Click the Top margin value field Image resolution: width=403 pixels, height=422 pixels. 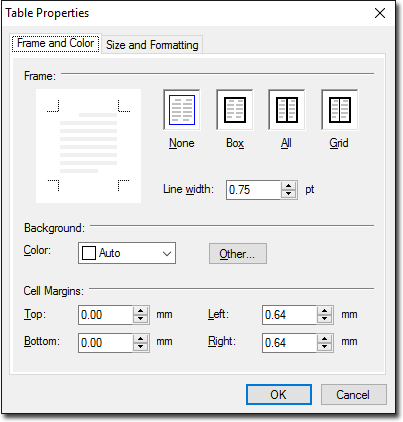[x=106, y=315]
